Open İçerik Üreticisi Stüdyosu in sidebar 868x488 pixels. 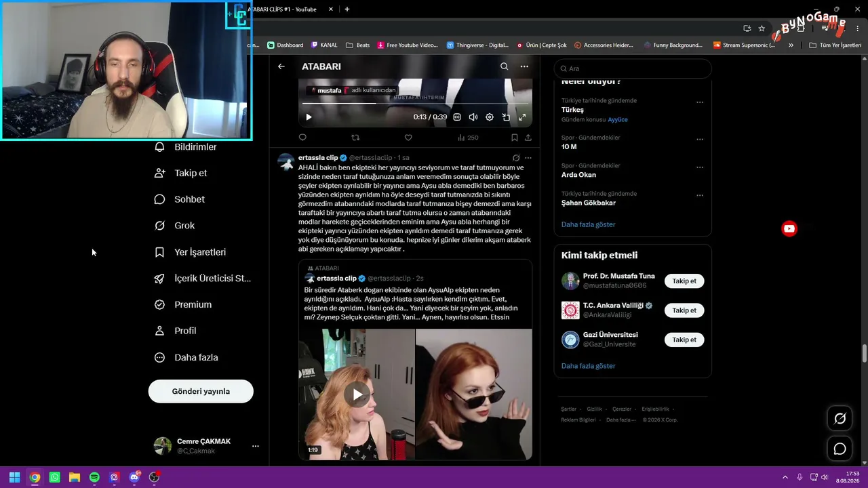tap(202, 279)
